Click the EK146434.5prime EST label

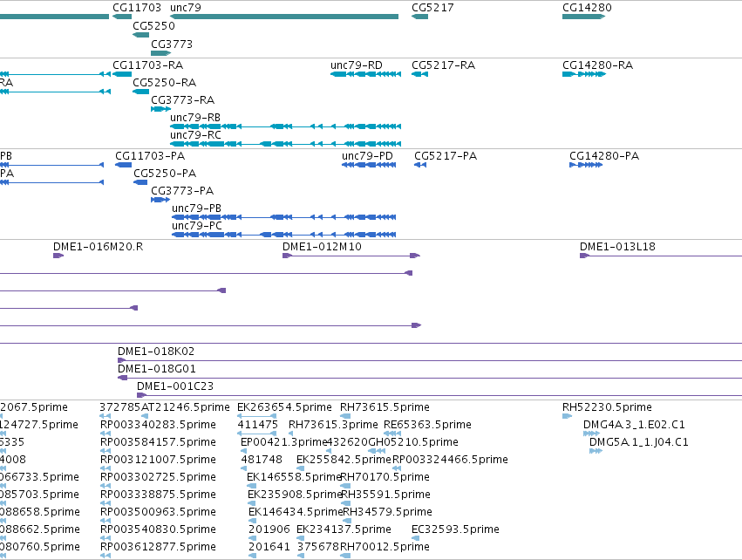point(296,512)
